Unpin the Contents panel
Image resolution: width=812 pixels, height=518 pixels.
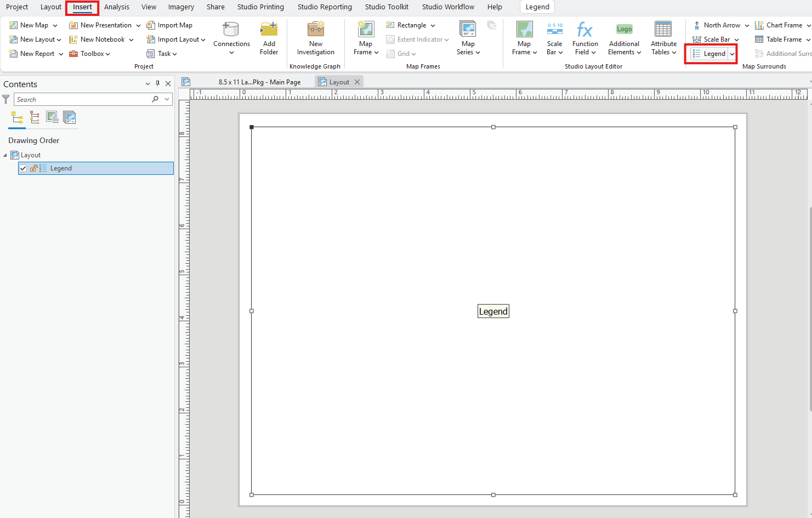[158, 83]
